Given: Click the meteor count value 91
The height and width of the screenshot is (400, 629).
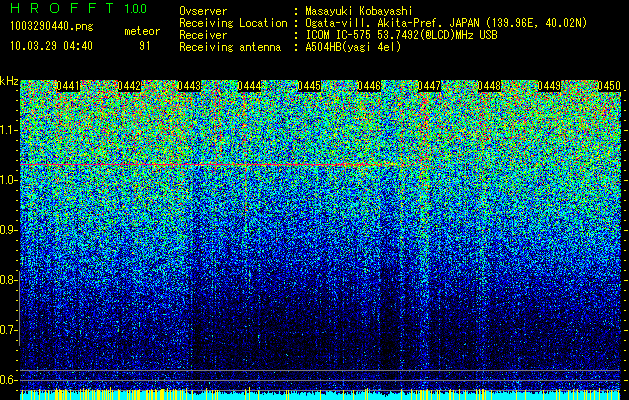Looking at the screenshot, I should tap(145, 46).
